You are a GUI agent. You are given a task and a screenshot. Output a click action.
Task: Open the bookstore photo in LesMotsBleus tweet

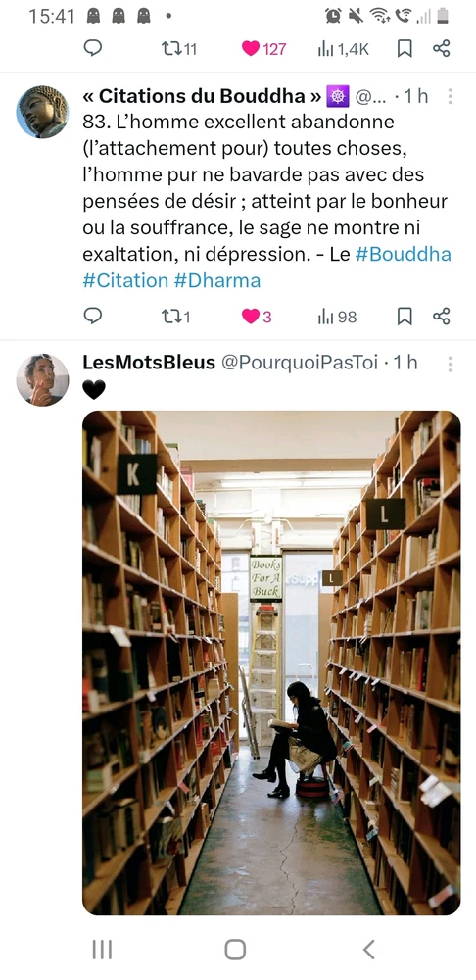pyautogui.click(x=271, y=662)
